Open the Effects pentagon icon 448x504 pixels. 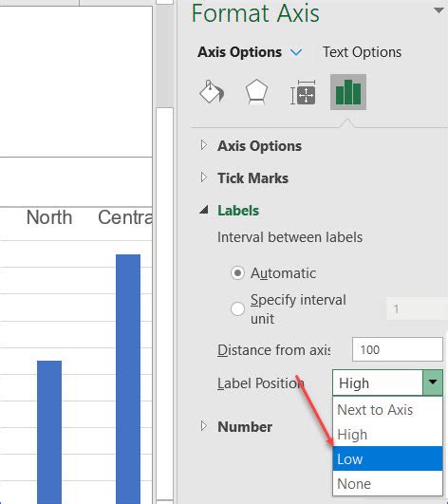256,92
